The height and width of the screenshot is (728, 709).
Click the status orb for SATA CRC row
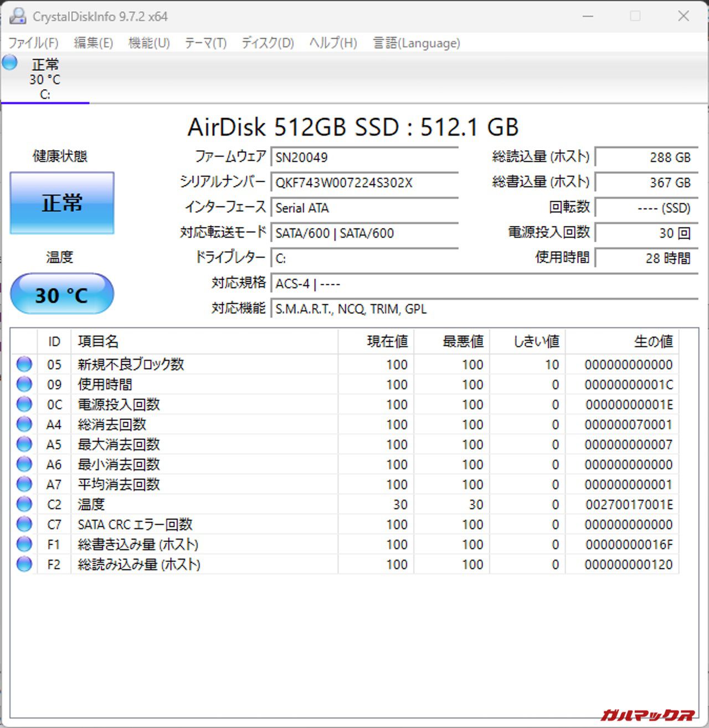click(24, 524)
